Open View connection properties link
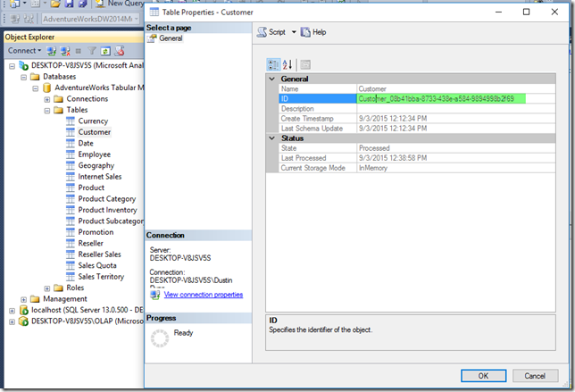The width and height of the screenshot is (575, 392). (204, 295)
